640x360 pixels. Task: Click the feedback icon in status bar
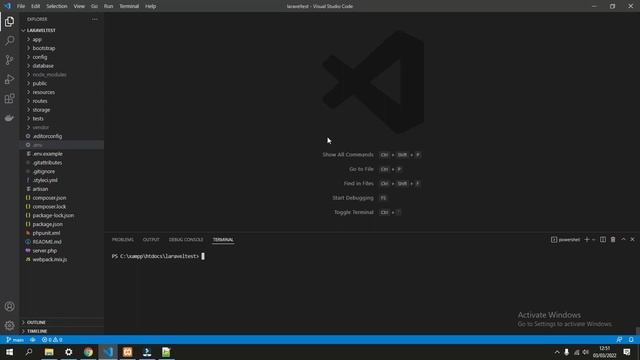[x=619, y=340]
